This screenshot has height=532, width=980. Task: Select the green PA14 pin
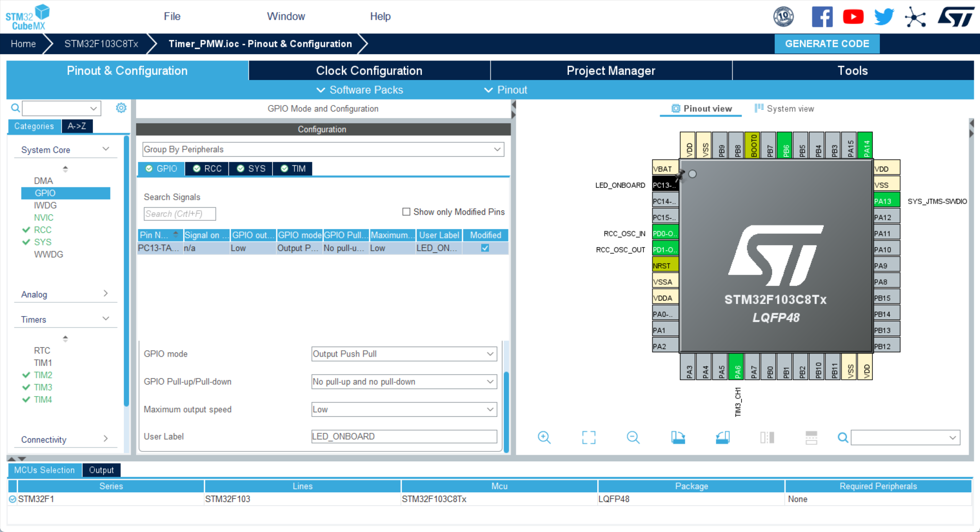(865, 145)
